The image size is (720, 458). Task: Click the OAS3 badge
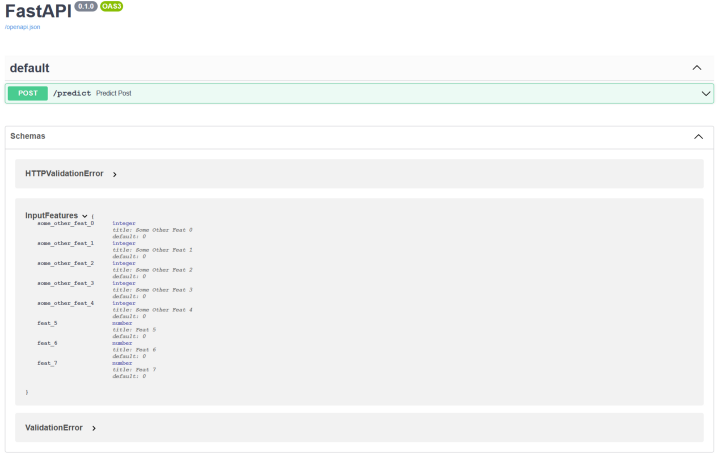(112, 6)
